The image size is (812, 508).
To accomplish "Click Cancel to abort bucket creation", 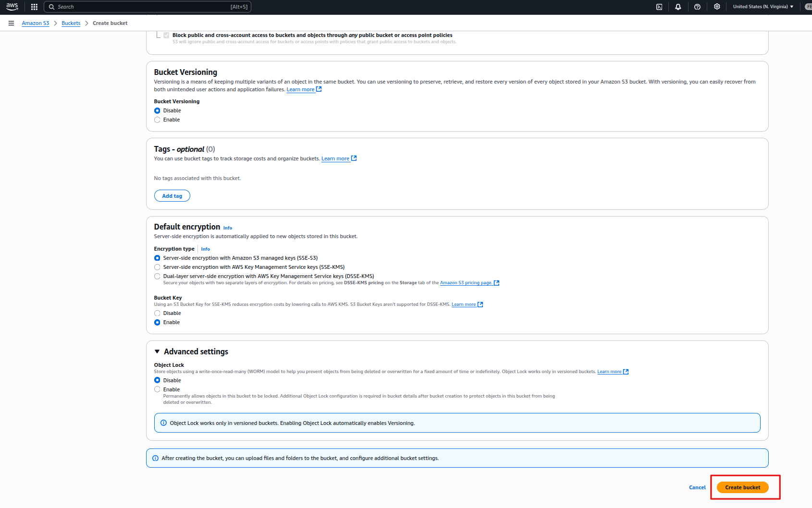I will pos(697,487).
